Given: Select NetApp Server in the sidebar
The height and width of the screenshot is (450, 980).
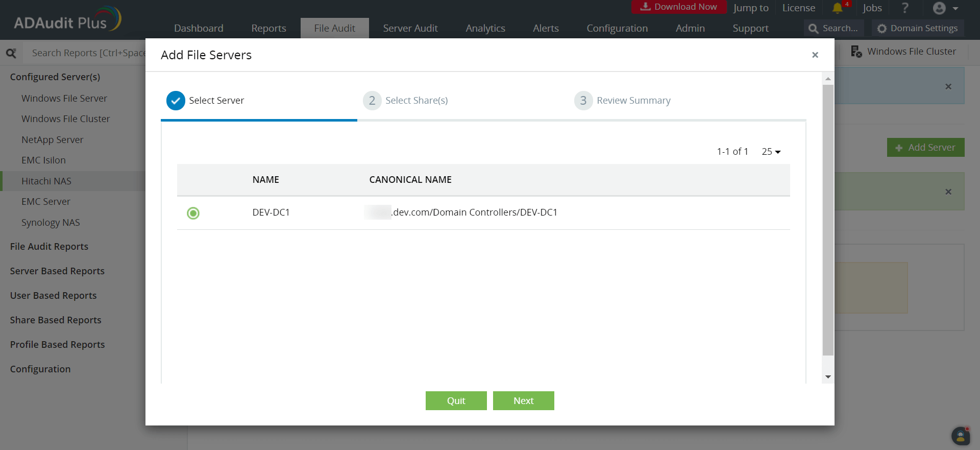Looking at the screenshot, I should (52, 139).
